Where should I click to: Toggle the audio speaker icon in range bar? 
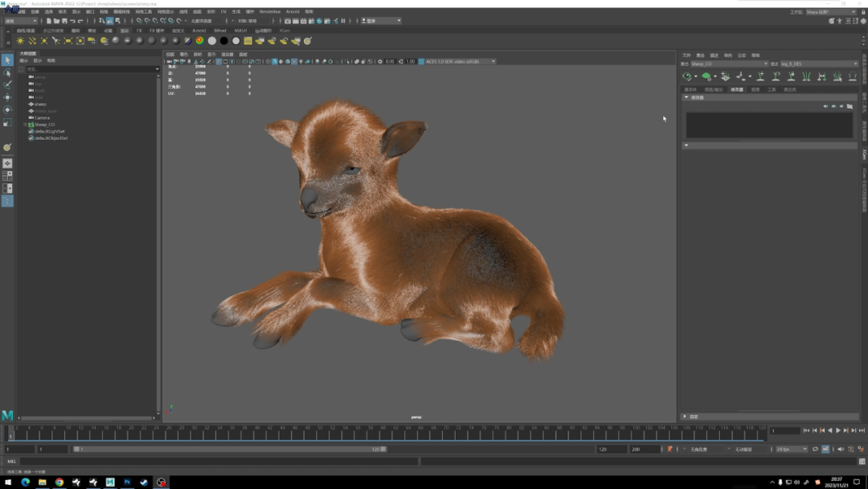[841, 449]
